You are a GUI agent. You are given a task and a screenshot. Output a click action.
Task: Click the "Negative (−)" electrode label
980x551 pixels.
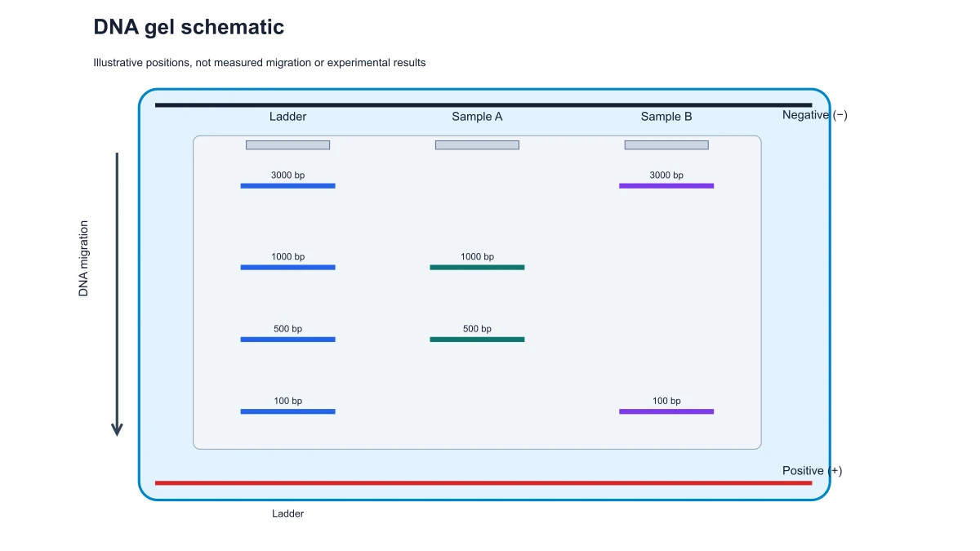(815, 115)
